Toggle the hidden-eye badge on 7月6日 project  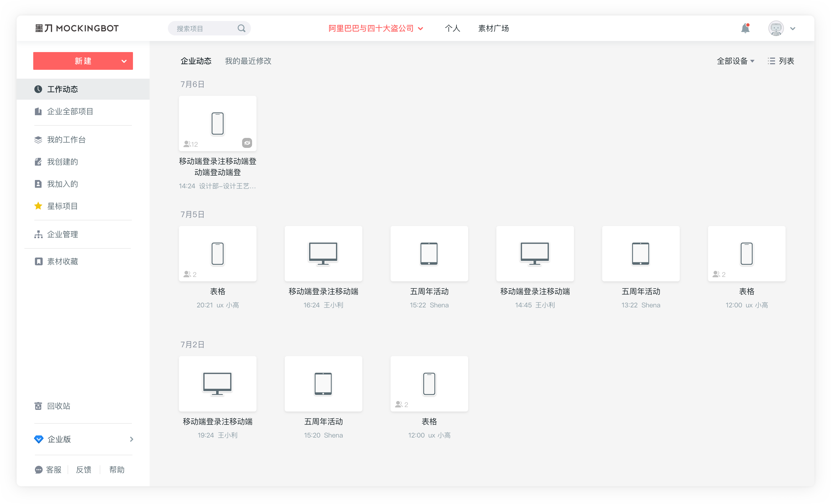[x=247, y=143]
